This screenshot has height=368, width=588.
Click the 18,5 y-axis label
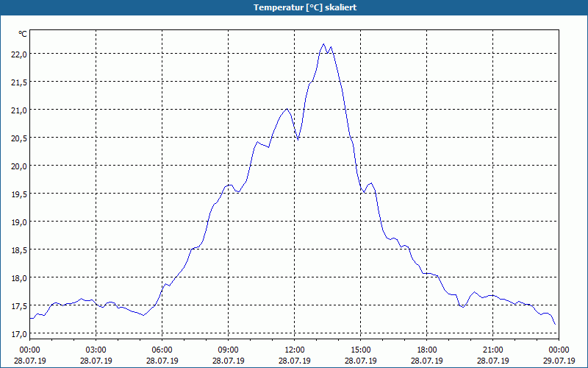coord(19,250)
